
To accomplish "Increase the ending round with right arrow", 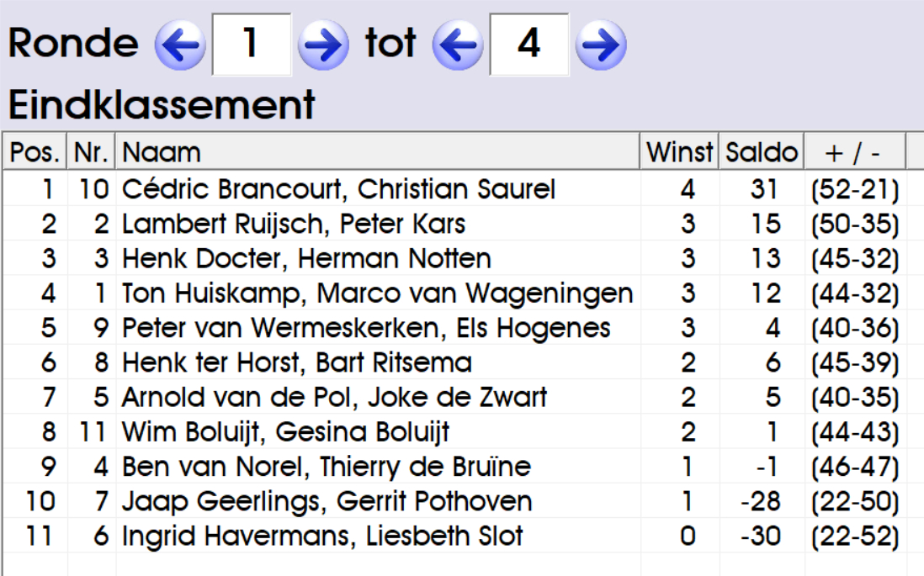I will [x=601, y=45].
